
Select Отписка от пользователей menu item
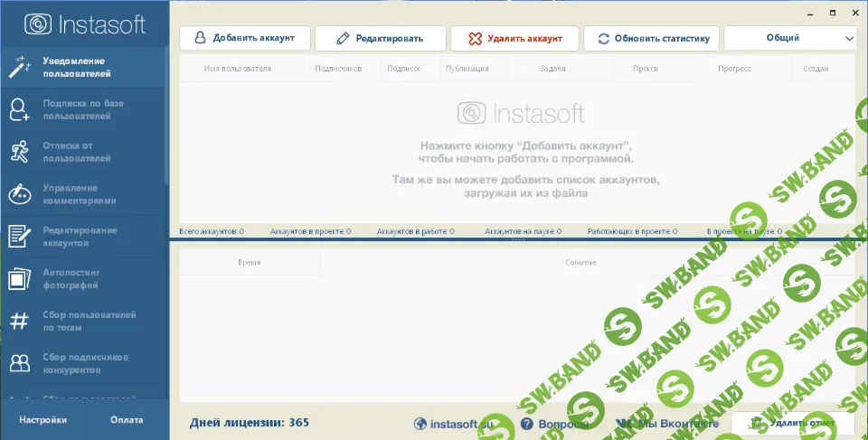click(83, 152)
